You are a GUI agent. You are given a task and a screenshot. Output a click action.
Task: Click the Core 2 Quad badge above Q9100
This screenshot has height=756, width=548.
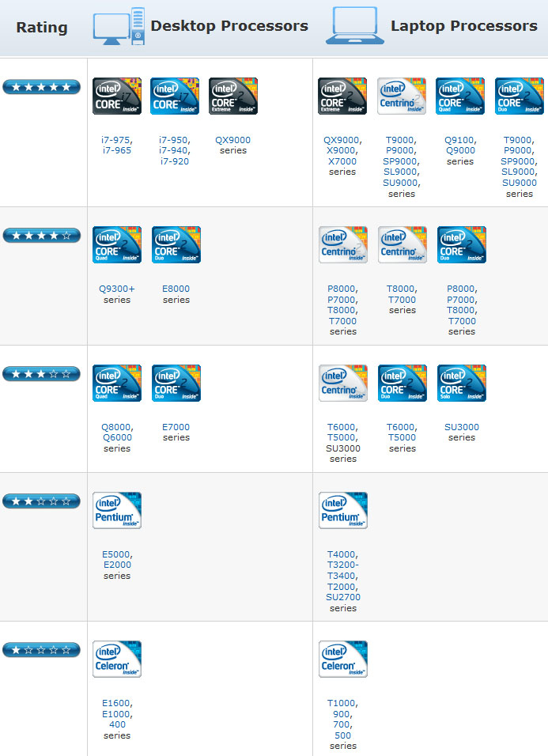coord(460,96)
